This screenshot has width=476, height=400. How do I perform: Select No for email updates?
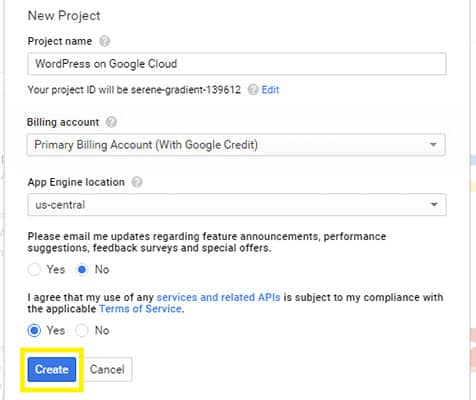(x=82, y=269)
